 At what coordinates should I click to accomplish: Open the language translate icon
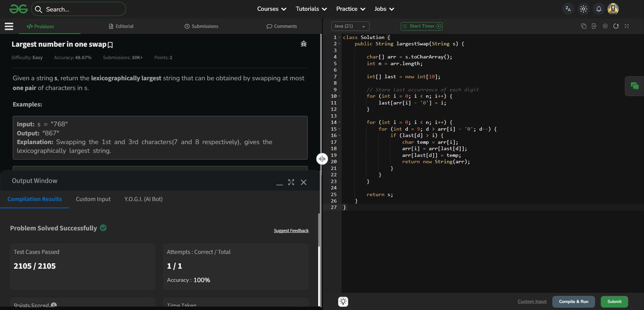click(568, 9)
